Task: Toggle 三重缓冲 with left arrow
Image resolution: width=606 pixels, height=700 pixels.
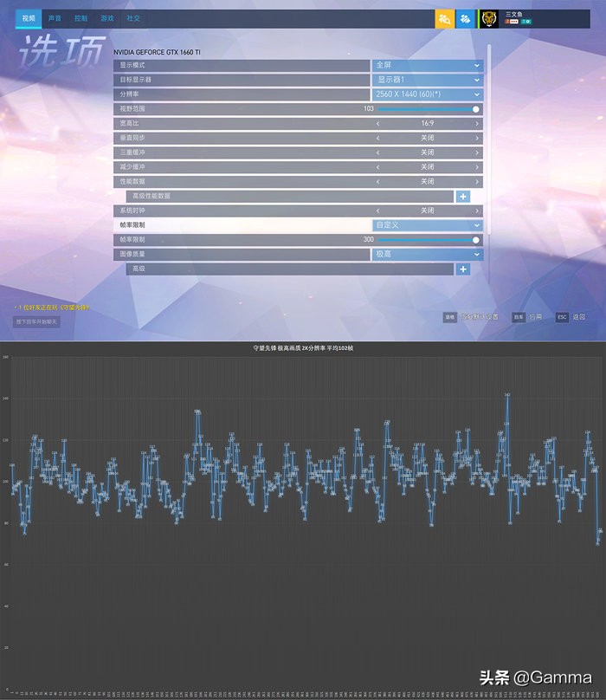Action: click(x=378, y=152)
